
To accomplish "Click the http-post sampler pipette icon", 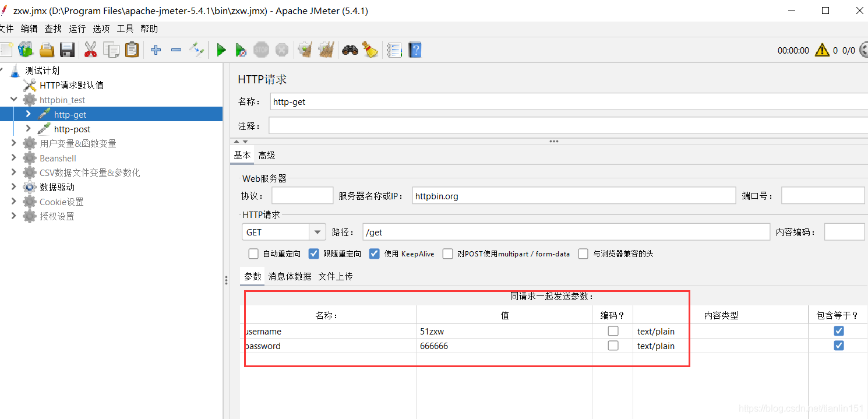I will tap(44, 129).
